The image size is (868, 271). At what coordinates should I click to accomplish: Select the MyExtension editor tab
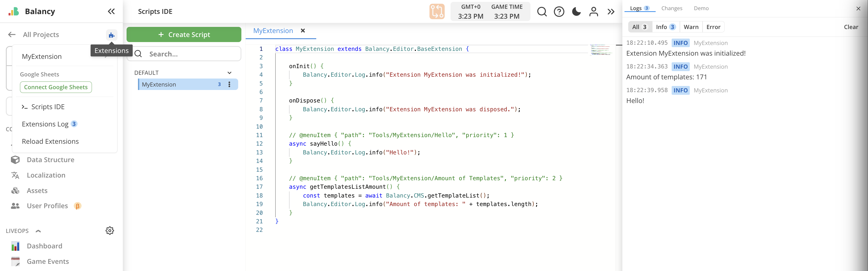tap(273, 31)
